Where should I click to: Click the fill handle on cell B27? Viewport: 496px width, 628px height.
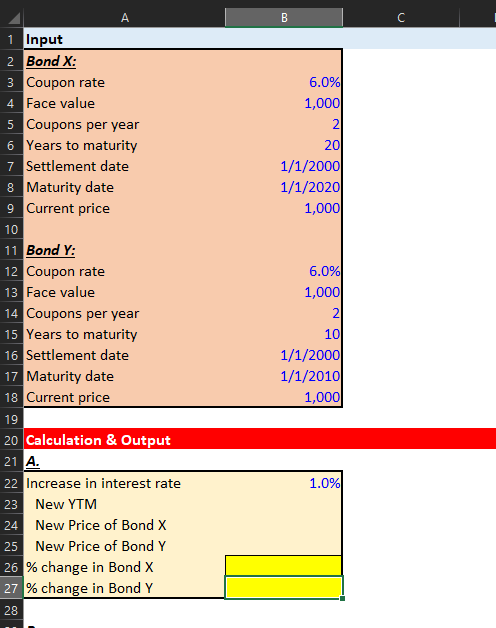tap(342, 598)
